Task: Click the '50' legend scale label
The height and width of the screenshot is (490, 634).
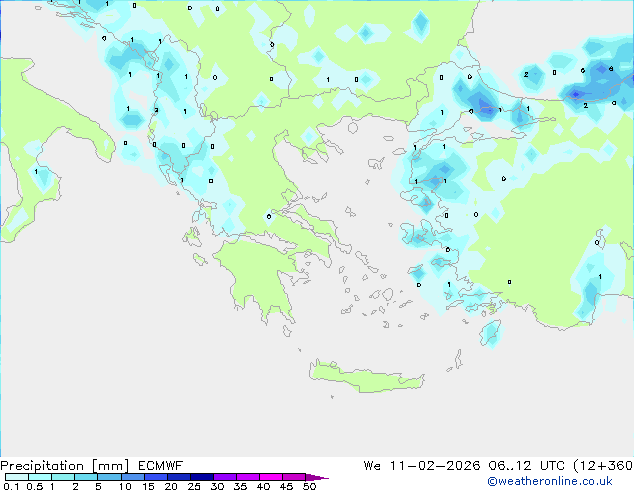Action: coord(309,486)
